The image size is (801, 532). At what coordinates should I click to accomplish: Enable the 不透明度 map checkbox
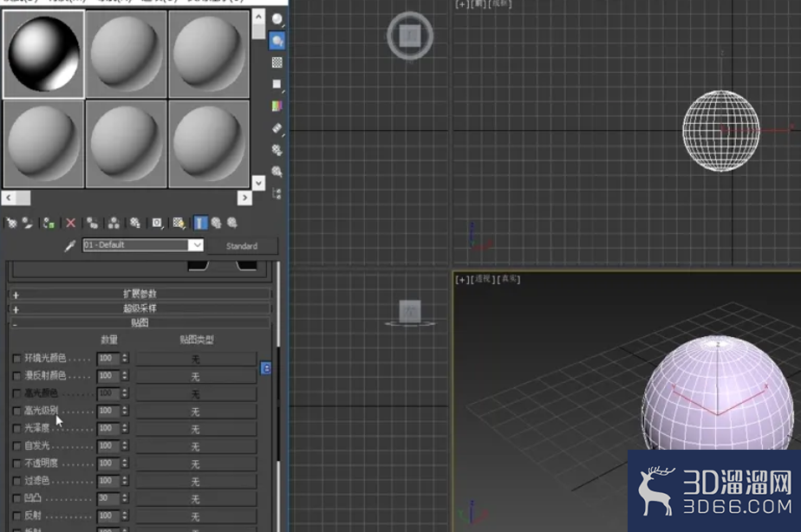16,464
